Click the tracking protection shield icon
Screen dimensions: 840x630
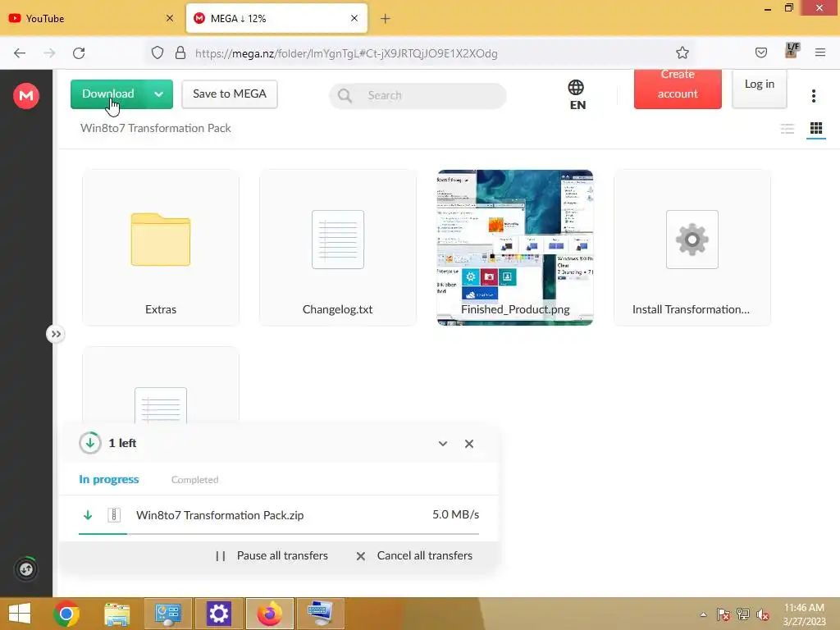[157, 53]
